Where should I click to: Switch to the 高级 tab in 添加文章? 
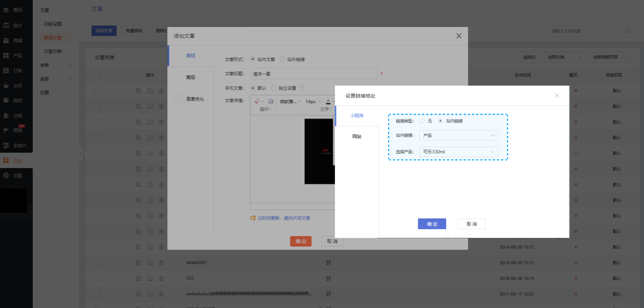(191, 77)
